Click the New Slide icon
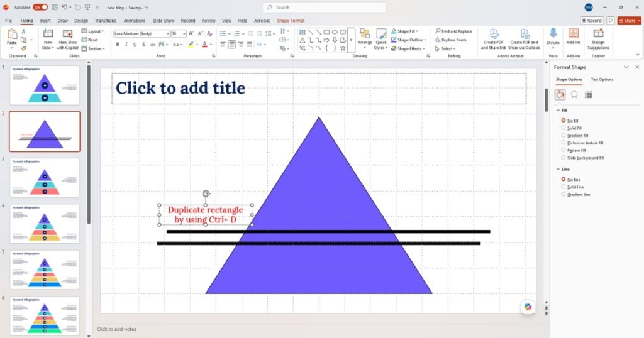 coord(48,34)
